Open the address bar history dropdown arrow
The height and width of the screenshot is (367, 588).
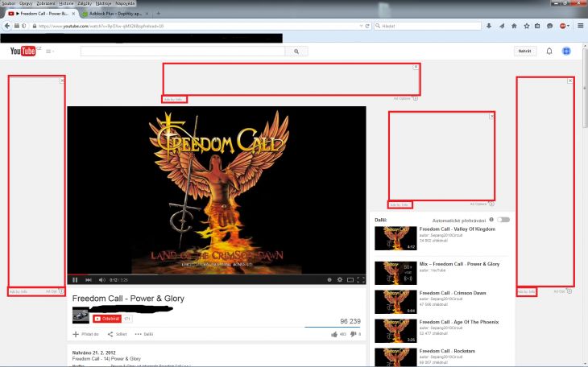[x=361, y=26]
